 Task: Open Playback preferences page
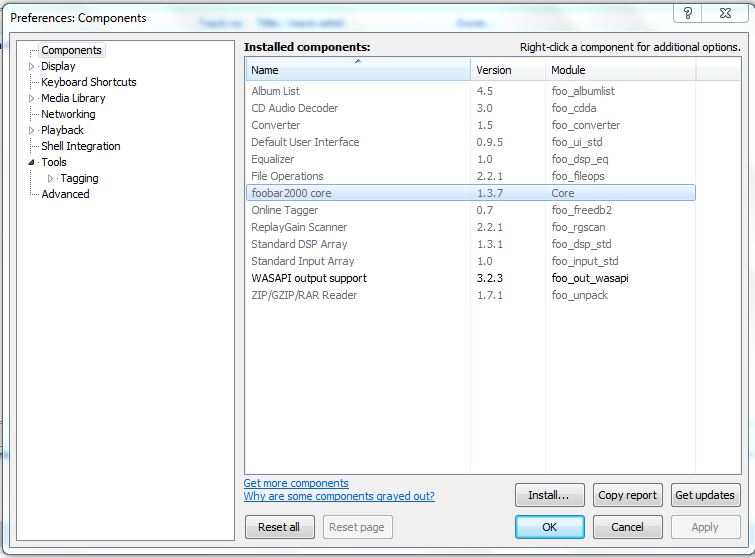(x=63, y=130)
